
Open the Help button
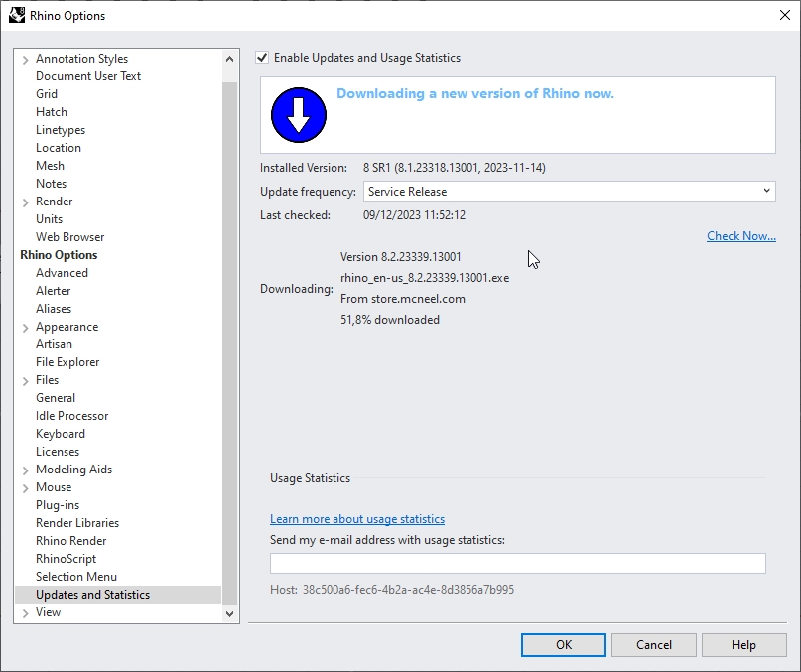tap(743, 645)
